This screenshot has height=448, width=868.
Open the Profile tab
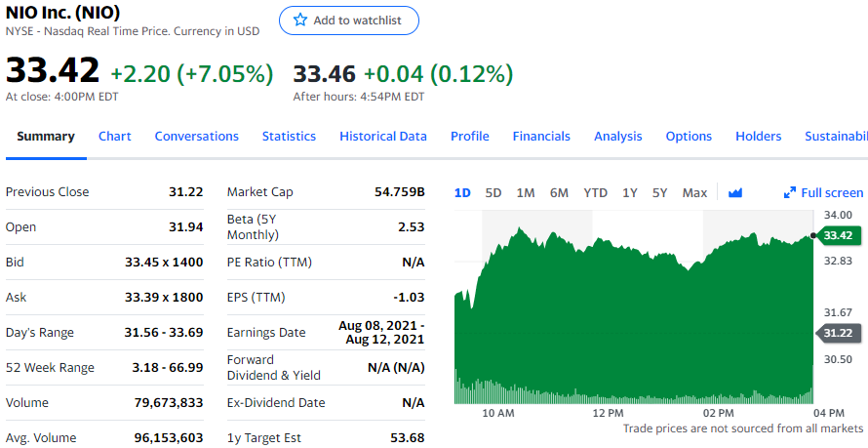point(470,137)
